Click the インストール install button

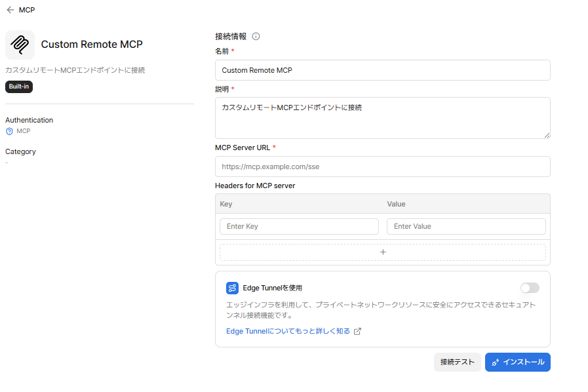point(517,362)
